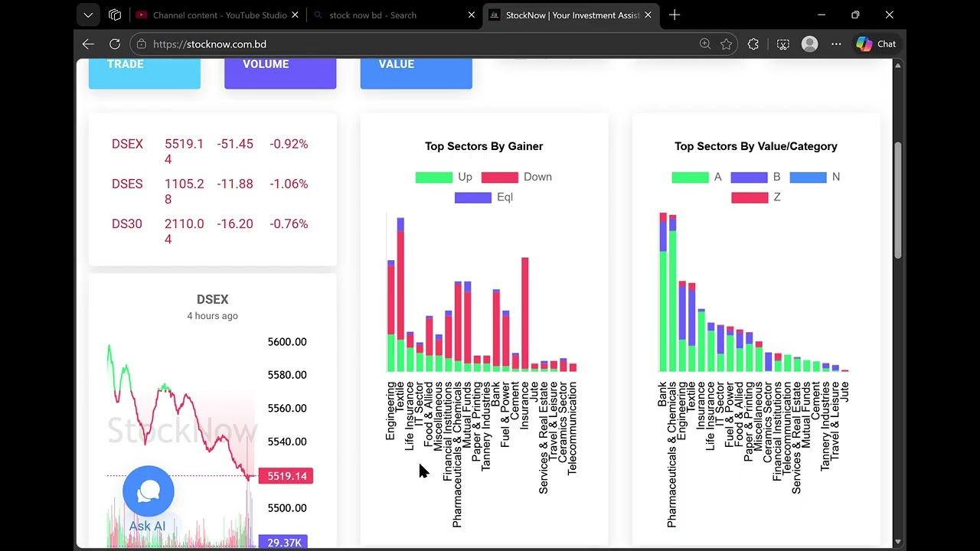Click the page vertical scrollbar thumb
Screen dimensions: 980x551
(898, 201)
